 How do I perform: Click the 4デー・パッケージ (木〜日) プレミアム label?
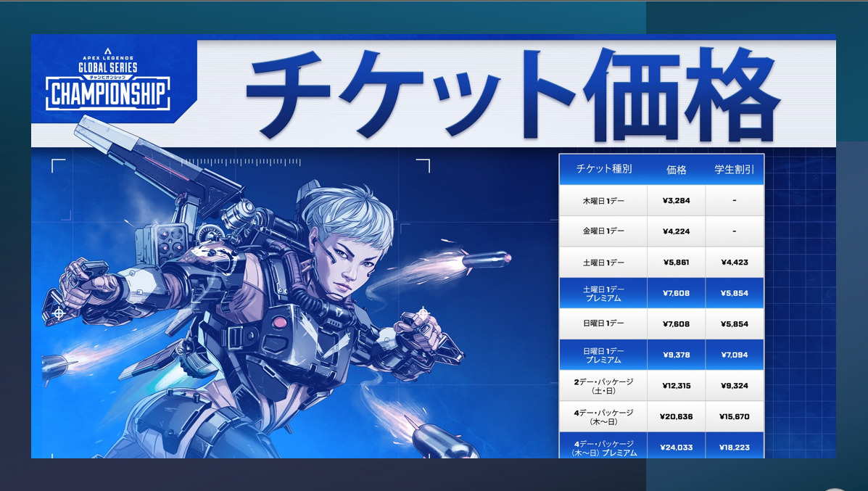click(x=604, y=447)
